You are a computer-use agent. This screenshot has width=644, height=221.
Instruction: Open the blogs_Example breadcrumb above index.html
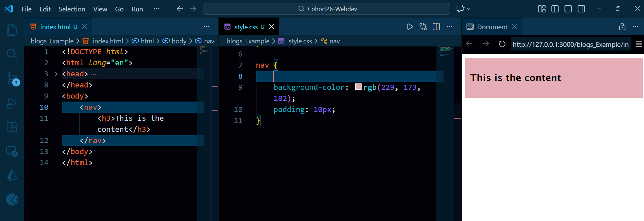click(x=52, y=41)
